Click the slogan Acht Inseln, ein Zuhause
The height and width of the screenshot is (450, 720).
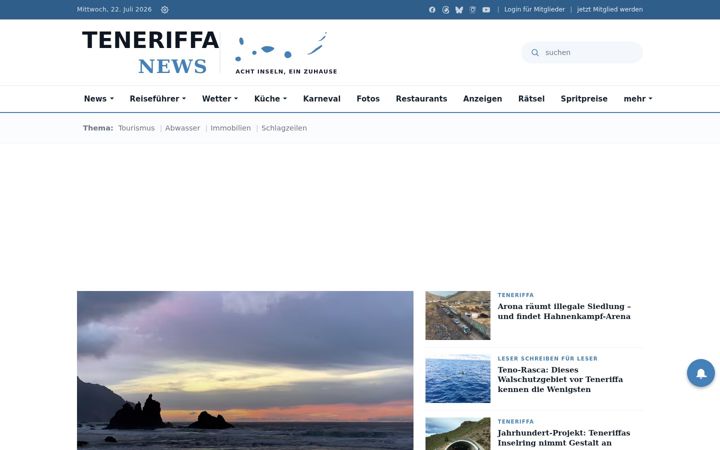pos(286,72)
